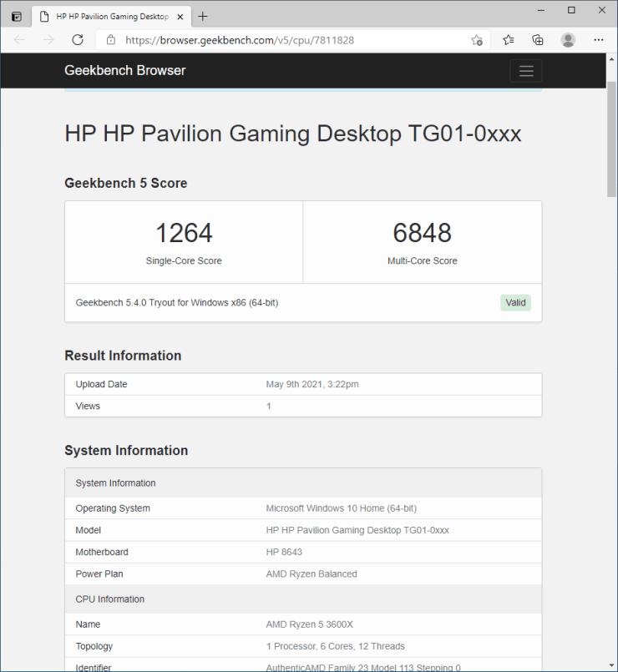
Task: Close the Edge browser window
Action: 601,10
